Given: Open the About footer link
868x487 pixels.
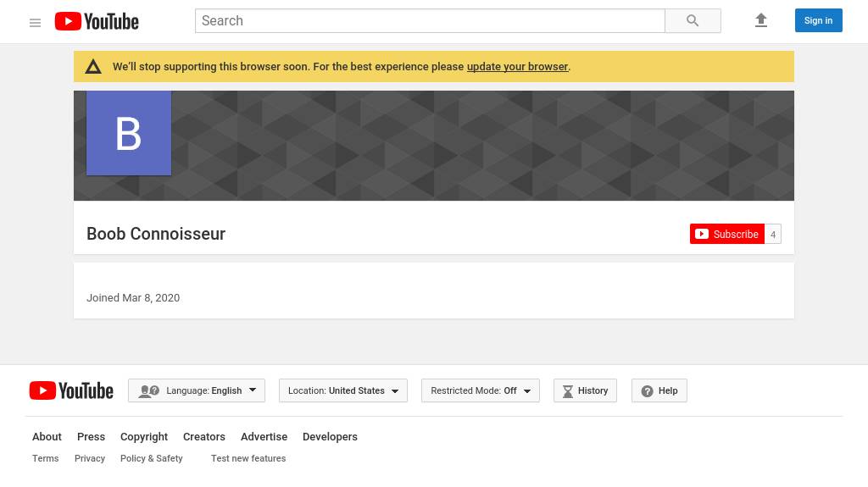Looking at the screenshot, I should [47, 437].
